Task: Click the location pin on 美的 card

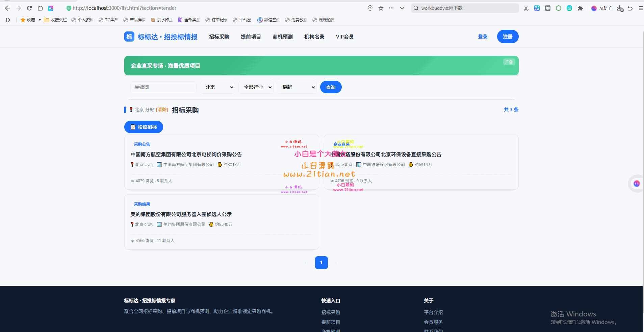Action: [132, 224]
